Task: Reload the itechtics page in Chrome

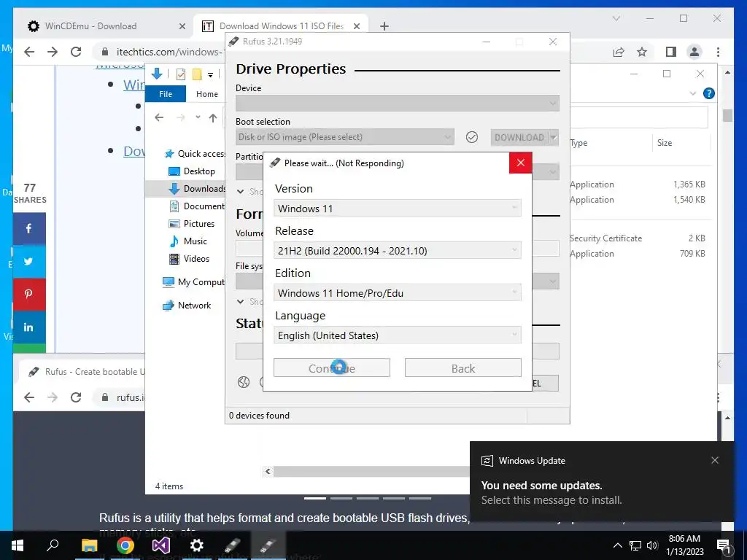Action: (76, 52)
